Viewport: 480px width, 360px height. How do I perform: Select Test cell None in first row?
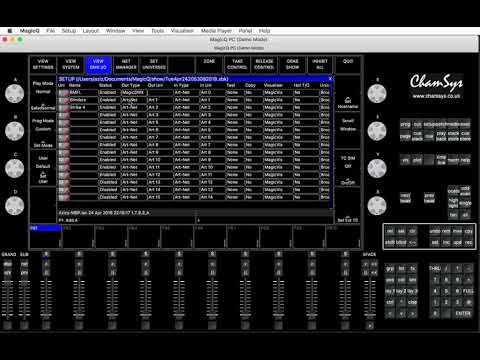point(235,92)
